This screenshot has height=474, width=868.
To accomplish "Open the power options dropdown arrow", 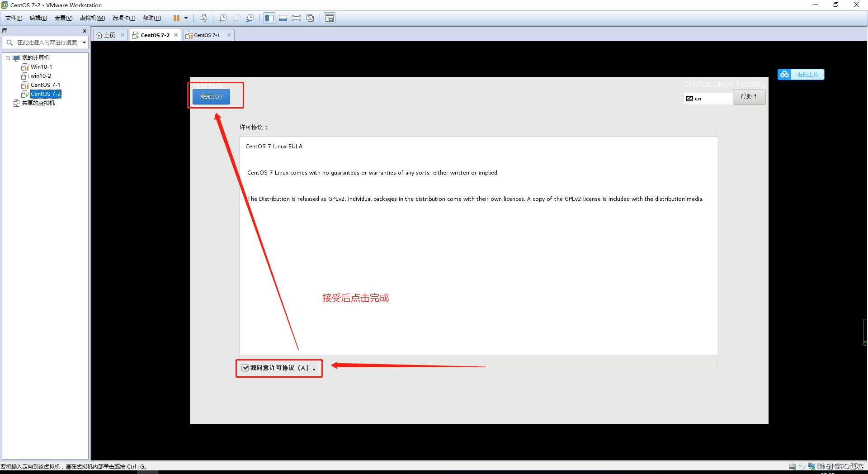I will tap(186, 18).
